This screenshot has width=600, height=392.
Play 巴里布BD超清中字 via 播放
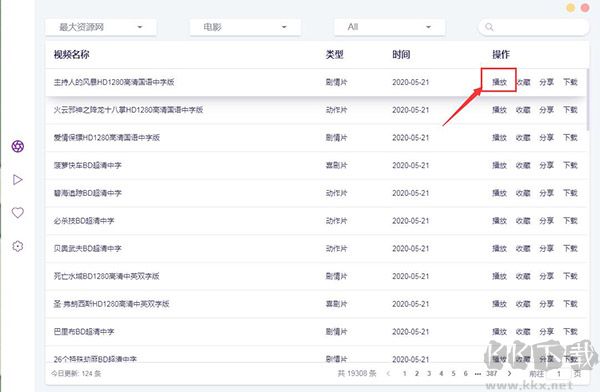click(x=499, y=332)
